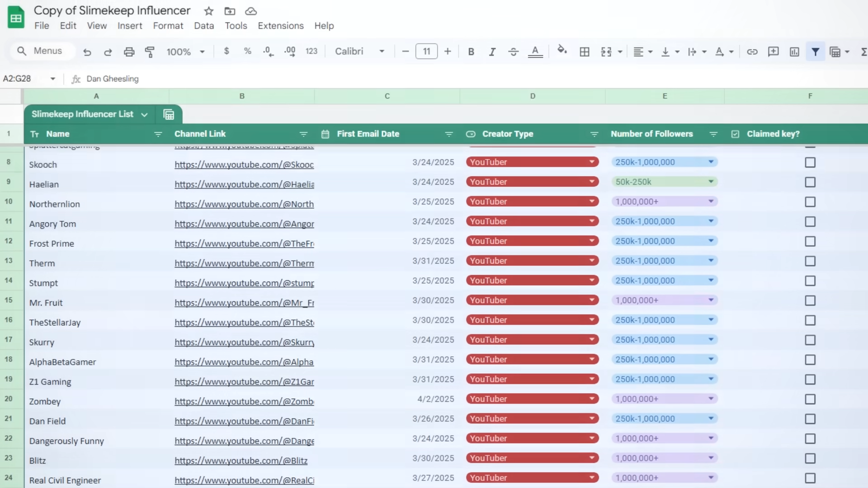Screen dimensions: 868x488
Task: Click the Redo icon
Action: coord(108,52)
